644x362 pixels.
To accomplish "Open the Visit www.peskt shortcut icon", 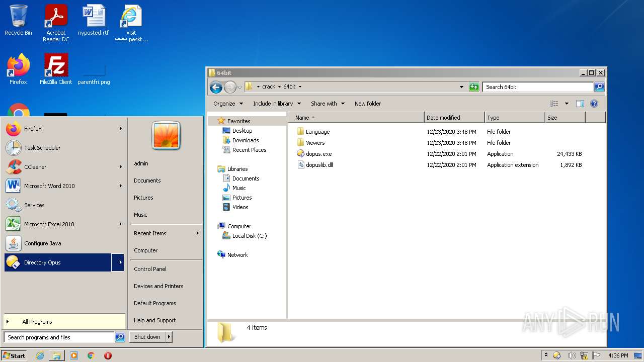I will coord(131,23).
